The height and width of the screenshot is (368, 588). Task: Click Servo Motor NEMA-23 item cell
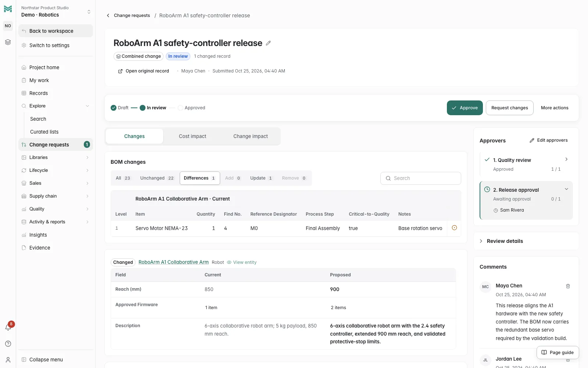point(162,228)
